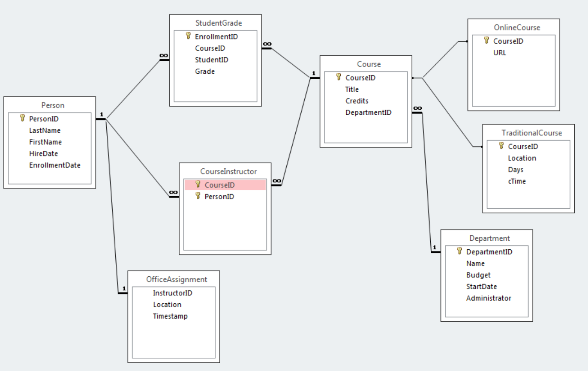This screenshot has width=588, height=371.
Task: Select the highlighted CourseID field in CourseInstructor
Action: tap(225, 185)
